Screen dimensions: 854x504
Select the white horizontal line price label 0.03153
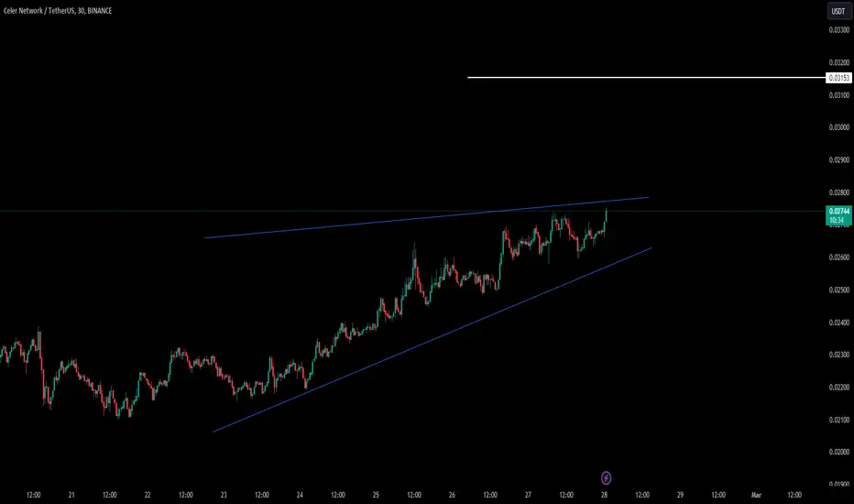[838, 78]
